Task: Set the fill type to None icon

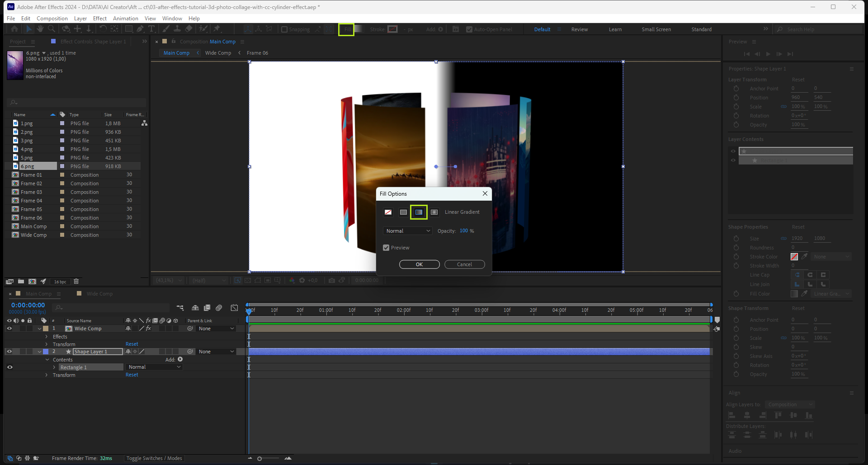Action: 388,212
